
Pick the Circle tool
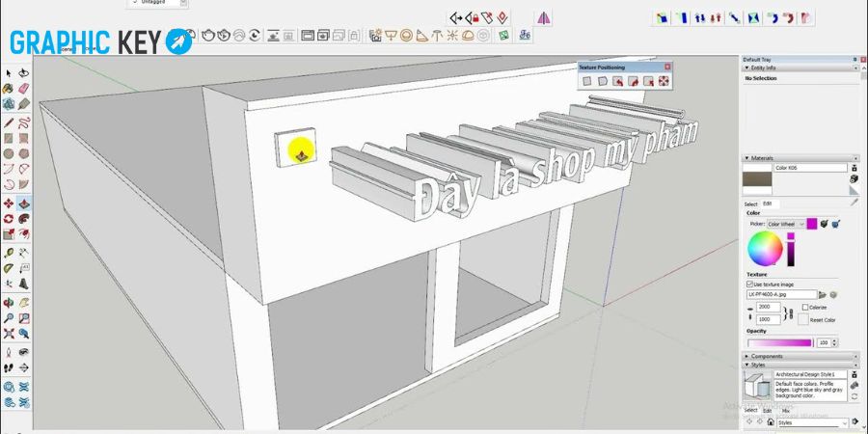point(9,153)
